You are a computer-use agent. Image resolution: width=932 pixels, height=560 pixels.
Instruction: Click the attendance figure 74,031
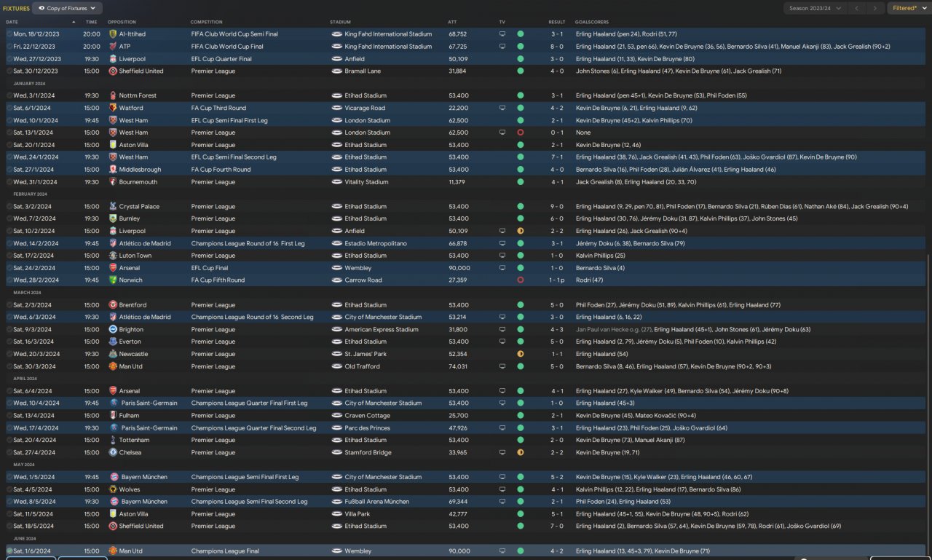[x=458, y=366]
